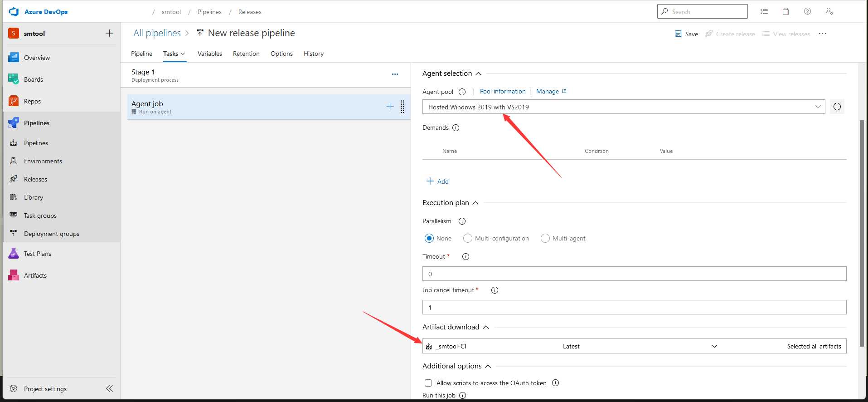Image resolution: width=868 pixels, height=402 pixels.
Task: Enable Allow scripts to access OAuth token
Action: pyautogui.click(x=428, y=383)
